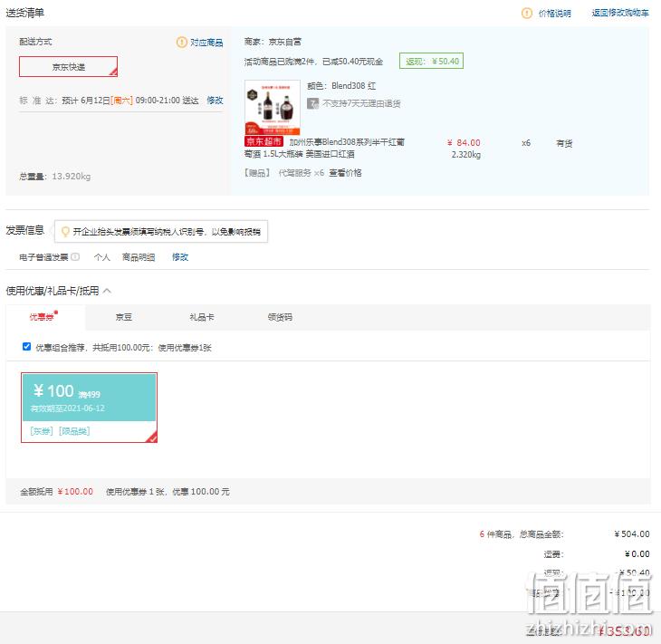Toggle the 优惠组合推荐 checkbox
The image size is (661, 644).
pos(26,347)
